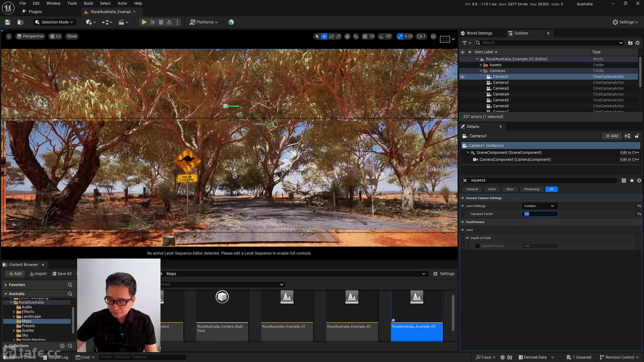This screenshot has height=362, width=644.
Task: Toggle grid snapping icon
Action: click(365, 36)
